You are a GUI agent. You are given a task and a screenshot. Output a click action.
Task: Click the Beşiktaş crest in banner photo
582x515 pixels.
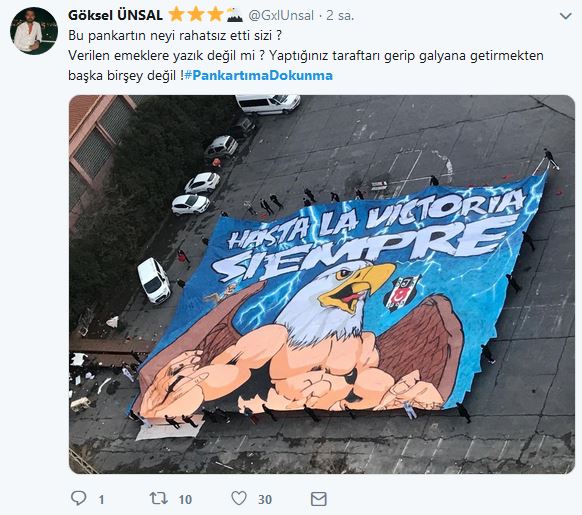(402, 293)
